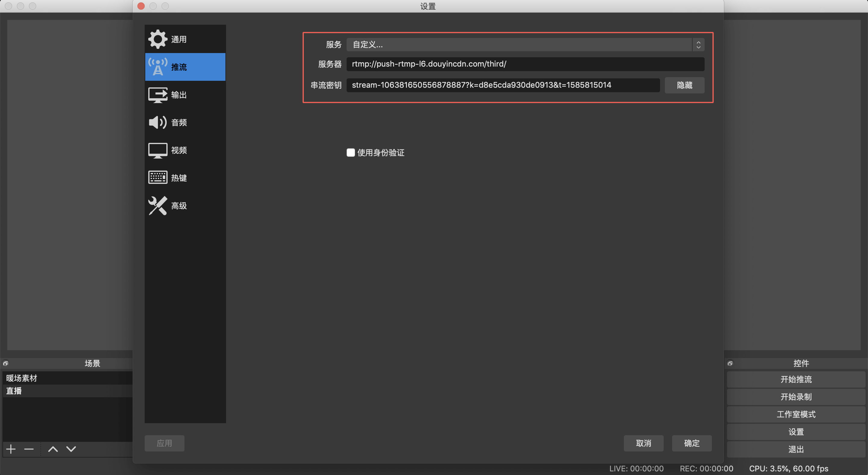Move scene up with up arrow

(x=53, y=449)
